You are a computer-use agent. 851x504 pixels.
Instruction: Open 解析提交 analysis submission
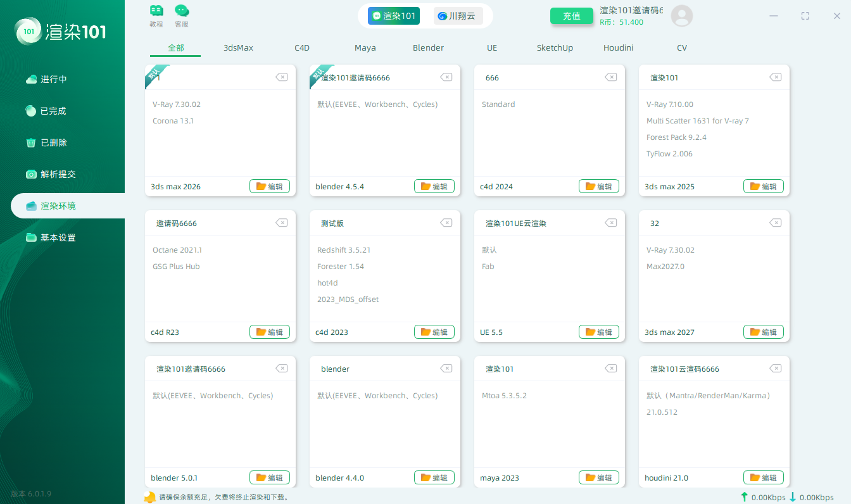click(x=68, y=174)
